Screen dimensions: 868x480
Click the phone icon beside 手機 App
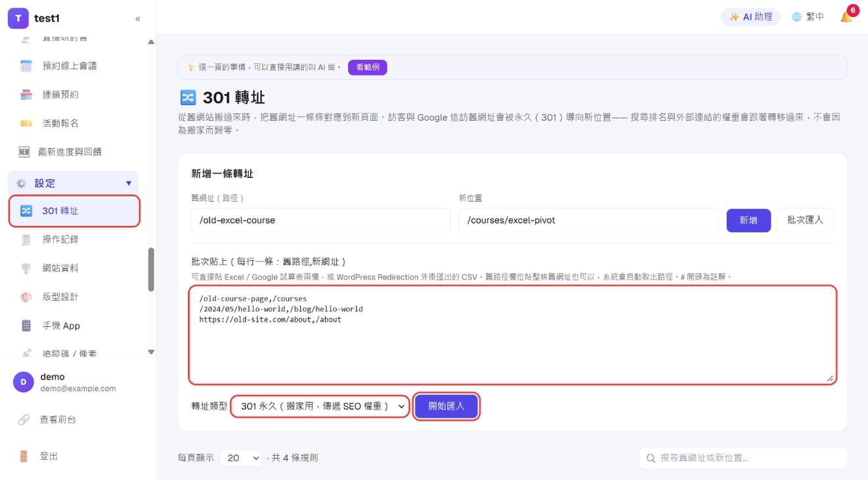(26, 326)
